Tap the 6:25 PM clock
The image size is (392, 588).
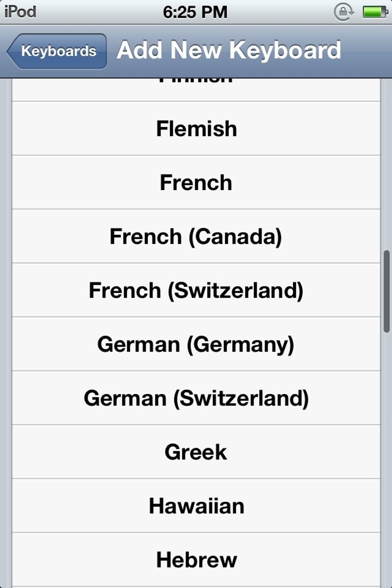click(x=195, y=12)
